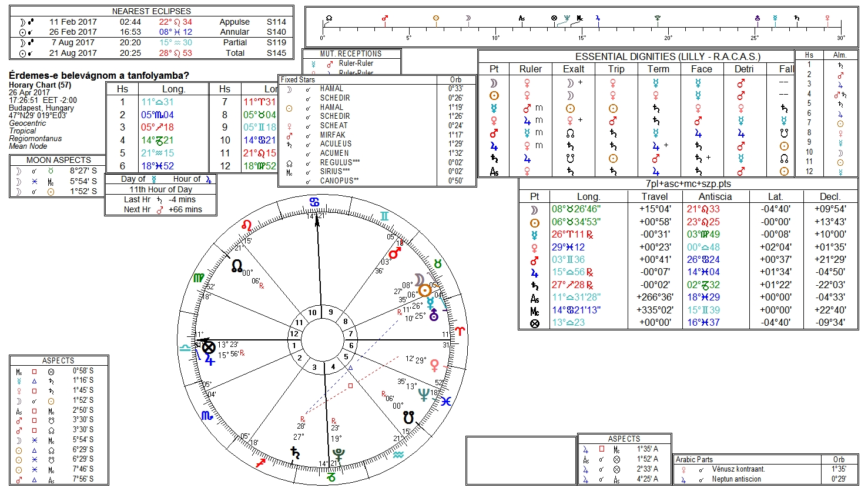
Task: Click the Mars marker on the degree strip
Action: (385, 18)
